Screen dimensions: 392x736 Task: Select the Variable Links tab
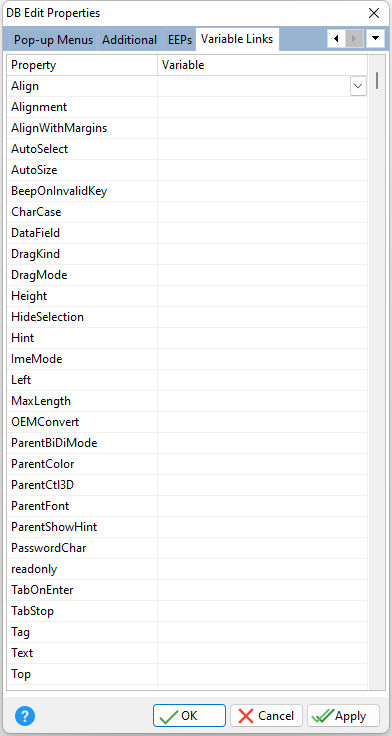coord(237,39)
